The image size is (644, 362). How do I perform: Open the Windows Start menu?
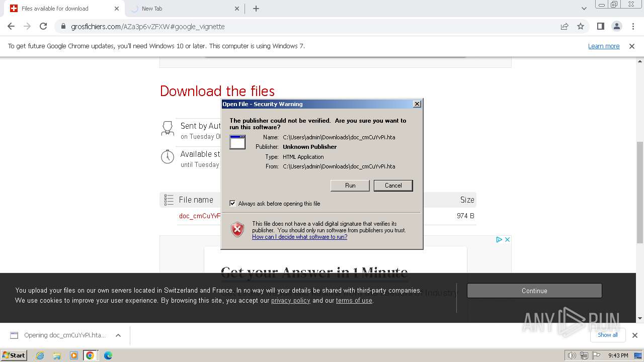pos(14,355)
